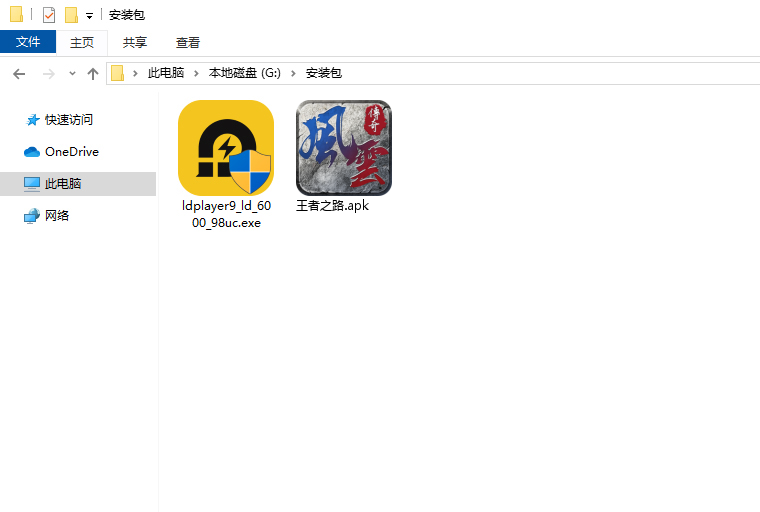Open the recent locations dropdown arrow
The height and width of the screenshot is (512, 760).
[x=72, y=74]
